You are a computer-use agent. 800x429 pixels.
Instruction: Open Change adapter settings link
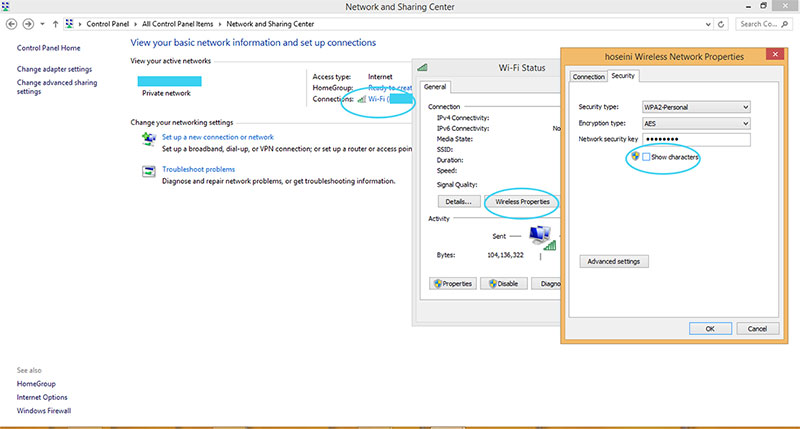coord(55,69)
